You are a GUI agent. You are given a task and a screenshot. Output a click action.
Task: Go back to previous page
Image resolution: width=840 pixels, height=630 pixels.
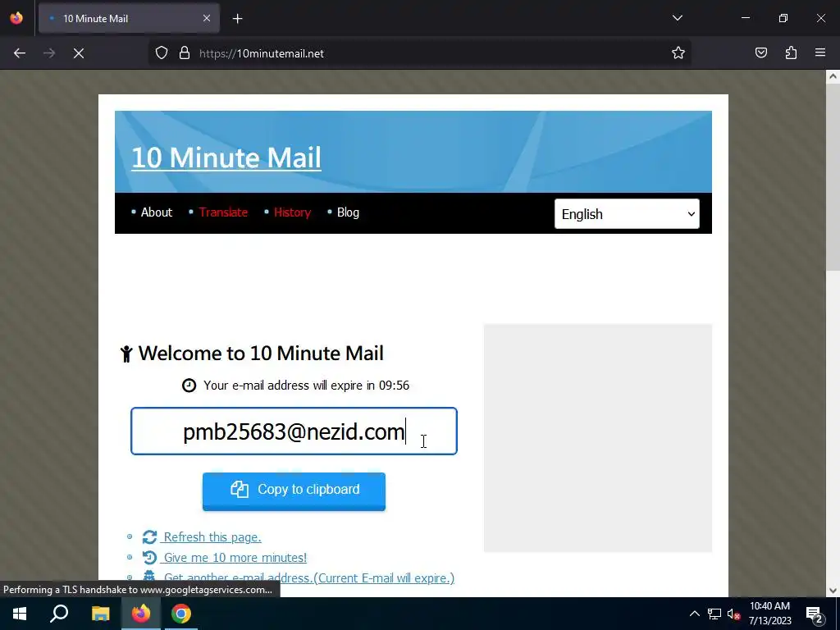[20, 53]
